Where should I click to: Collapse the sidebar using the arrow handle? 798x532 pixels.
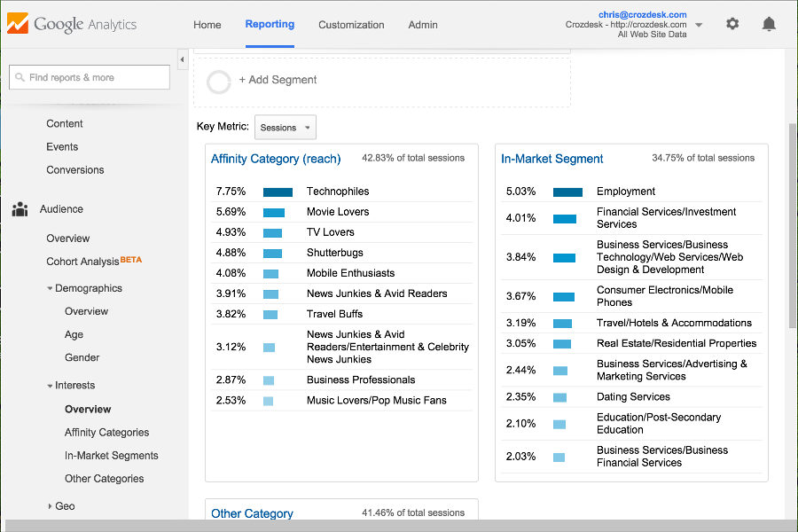182,59
